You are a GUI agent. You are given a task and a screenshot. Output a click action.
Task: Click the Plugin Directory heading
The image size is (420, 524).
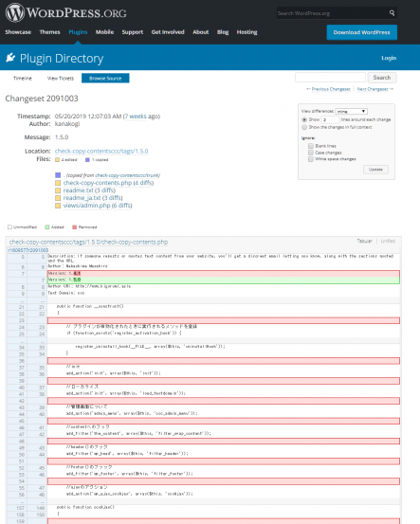point(62,58)
